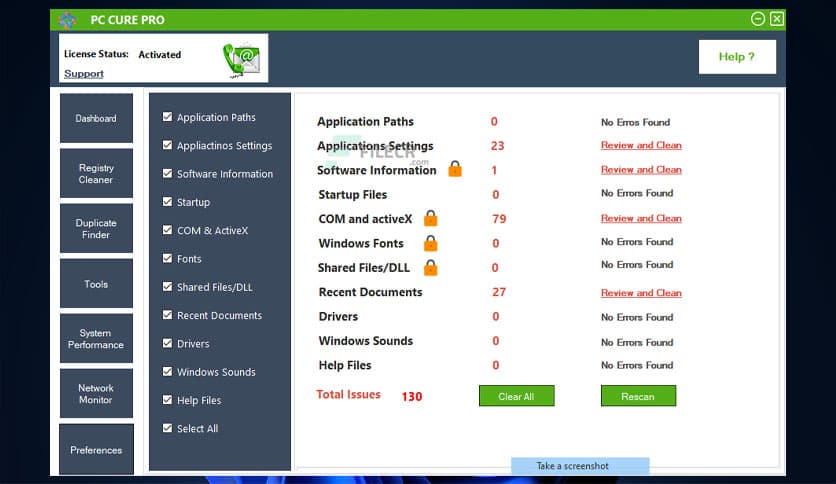Click the Startup Files result label
The height and width of the screenshot is (484, 836).
[x=352, y=195]
